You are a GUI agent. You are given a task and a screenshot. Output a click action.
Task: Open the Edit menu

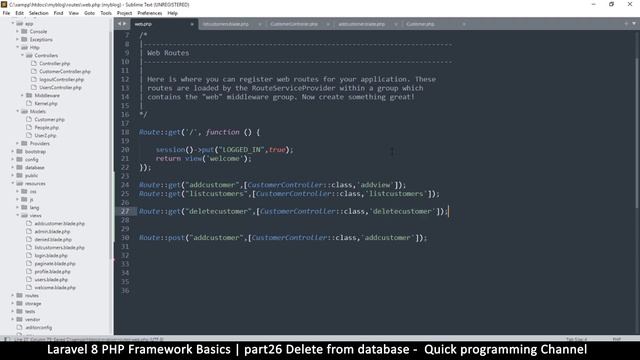coord(19,13)
